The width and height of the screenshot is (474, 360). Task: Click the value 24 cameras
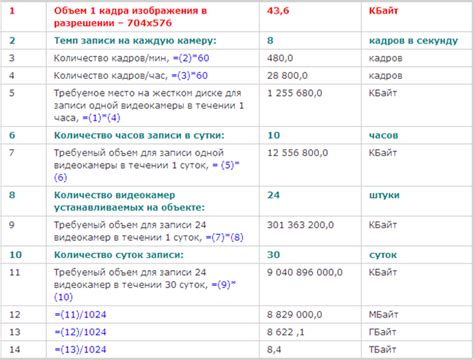[273, 195]
